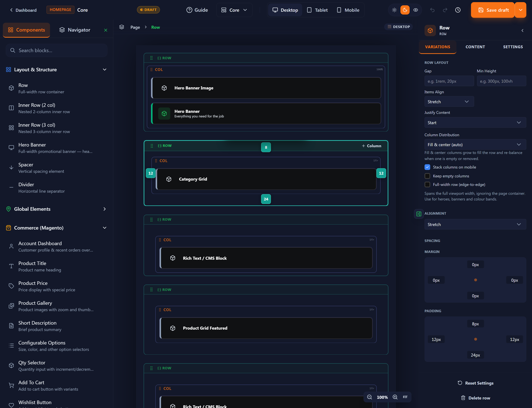Switch to Mobile viewport
532x408 pixels.
coord(348,10)
